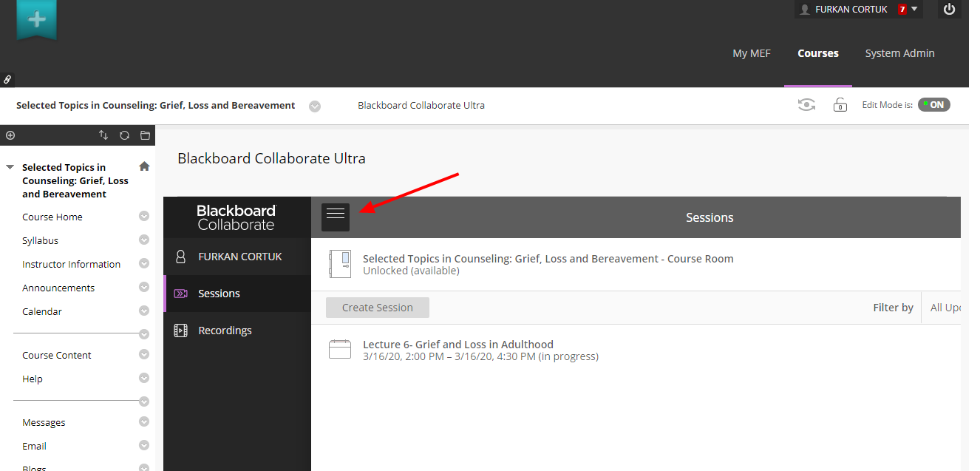The height and width of the screenshot is (471, 980).
Task: Open Lecture 6- Grief and Loss in Adulthood
Action: click(458, 345)
